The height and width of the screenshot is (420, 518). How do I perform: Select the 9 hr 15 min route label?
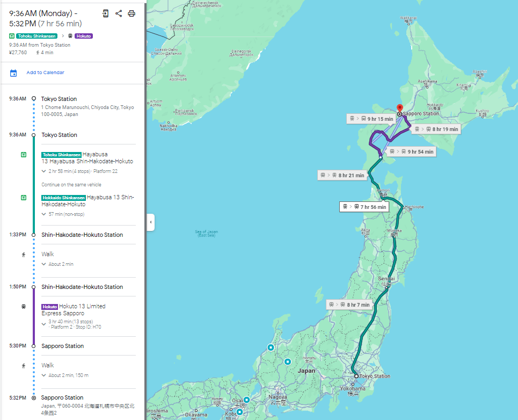(x=371, y=119)
